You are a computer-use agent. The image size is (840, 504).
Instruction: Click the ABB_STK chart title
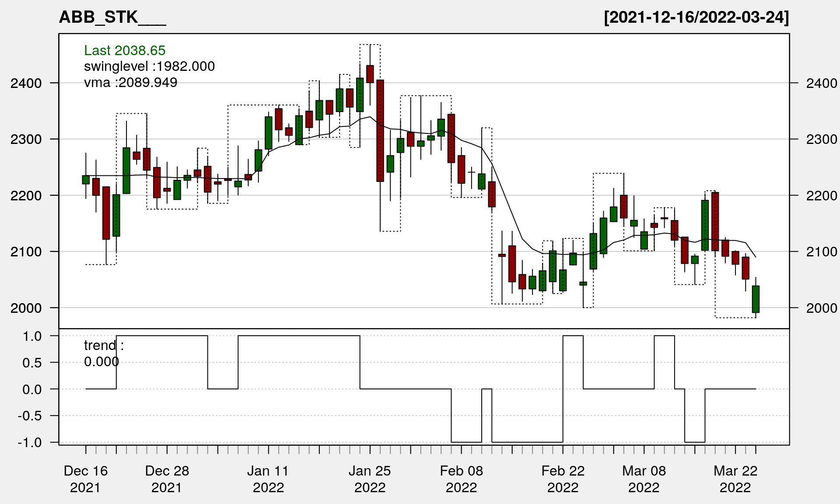tap(112, 17)
